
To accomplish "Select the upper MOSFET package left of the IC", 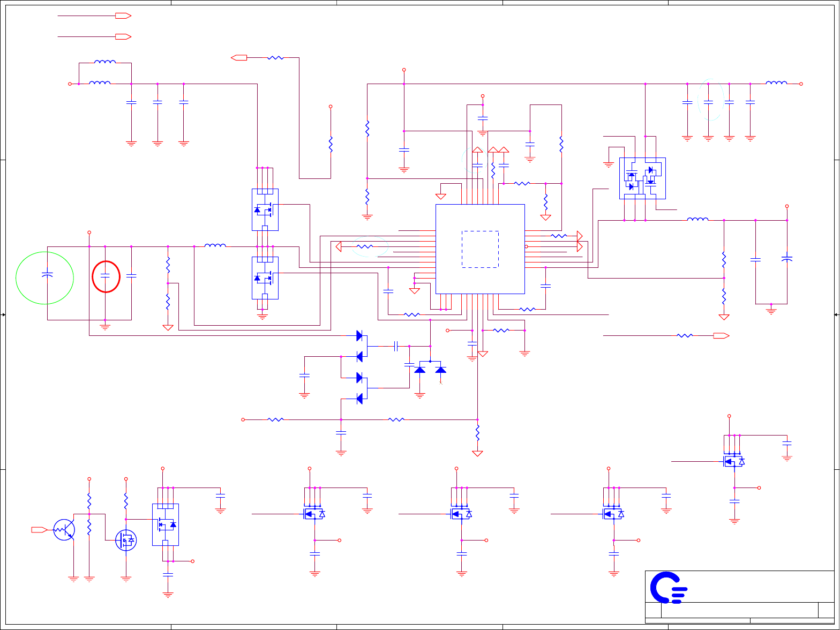I will coord(265,209).
